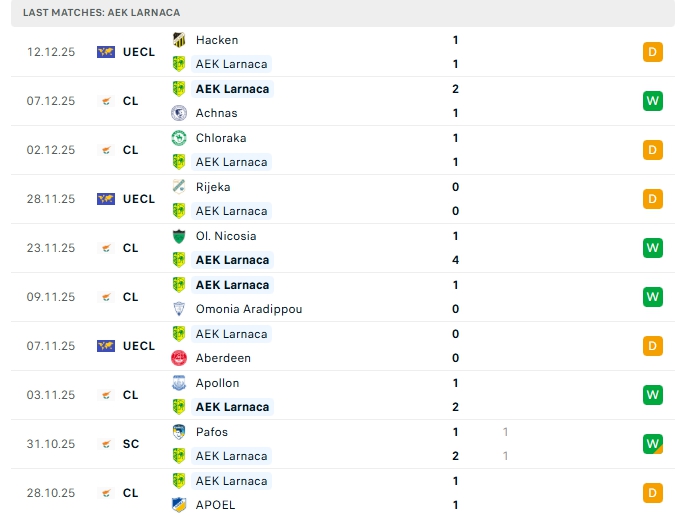The height and width of the screenshot is (516, 686).
Task: Click the SC competition label on 31.10.25
Action: (131, 444)
